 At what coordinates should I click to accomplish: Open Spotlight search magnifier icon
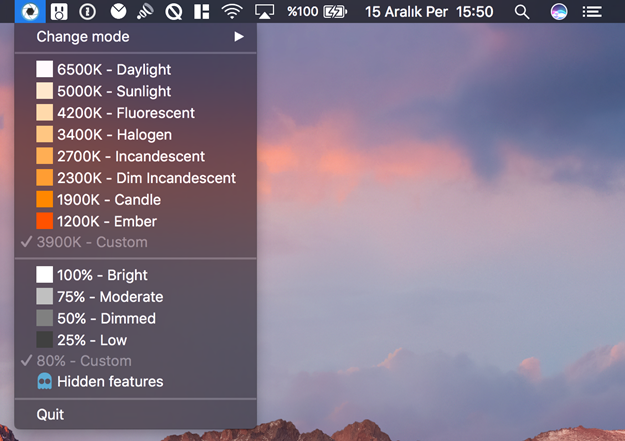tap(522, 12)
